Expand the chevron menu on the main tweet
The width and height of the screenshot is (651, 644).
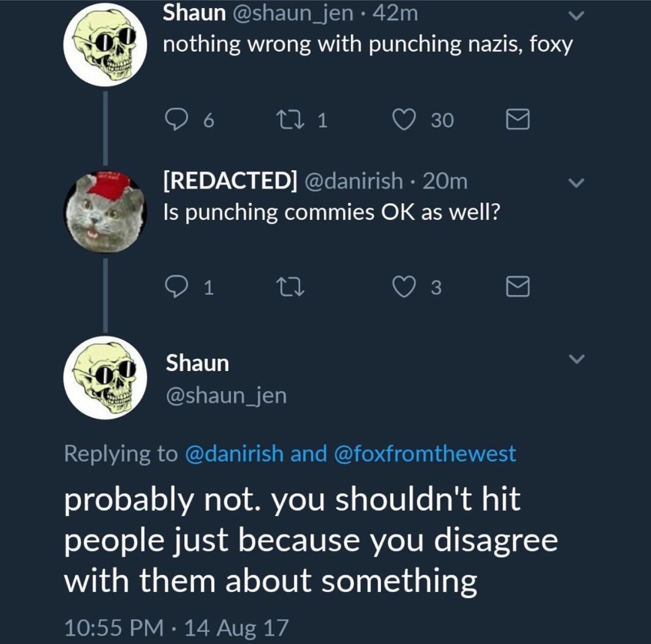tap(576, 359)
